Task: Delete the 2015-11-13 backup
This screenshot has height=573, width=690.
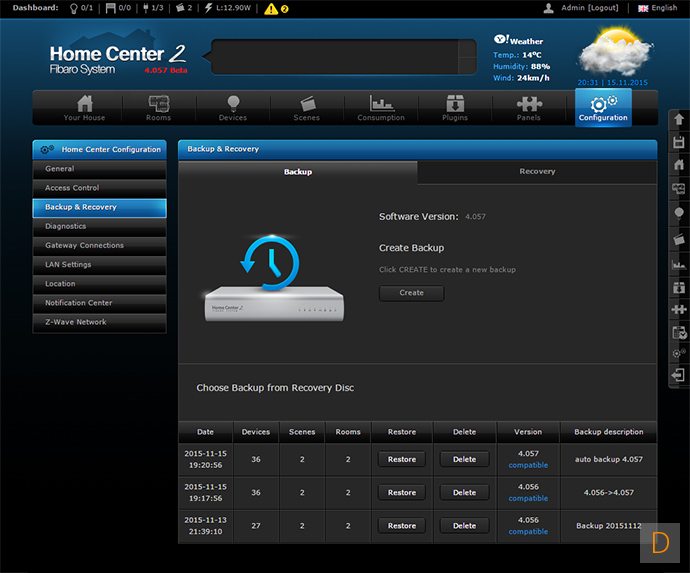Action: [465, 526]
